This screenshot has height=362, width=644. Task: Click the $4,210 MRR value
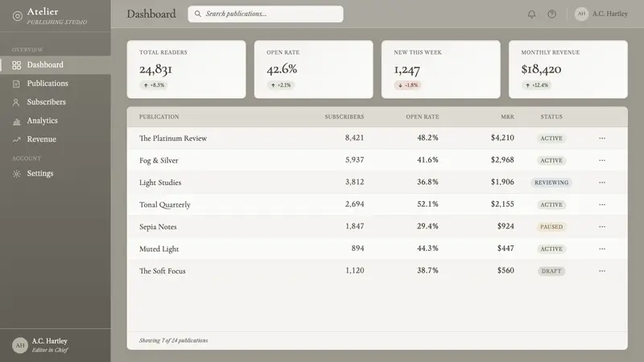click(x=502, y=138)
